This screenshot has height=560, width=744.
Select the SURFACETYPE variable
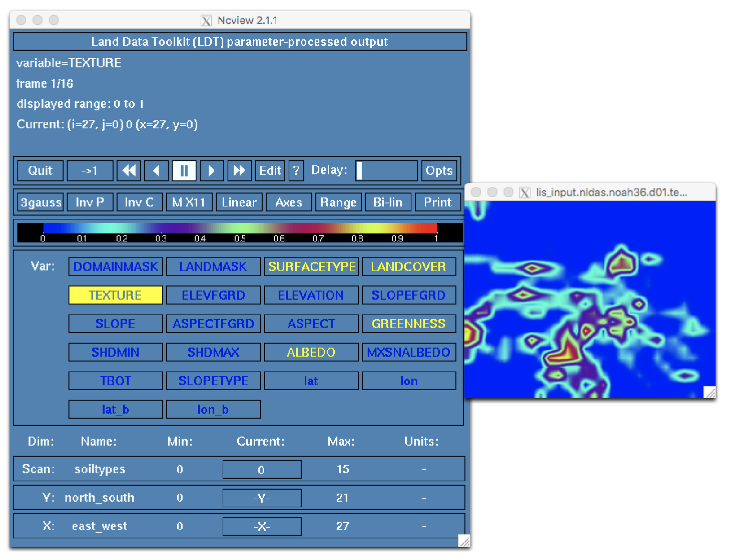pyautogui.click(x=311, y=267)
